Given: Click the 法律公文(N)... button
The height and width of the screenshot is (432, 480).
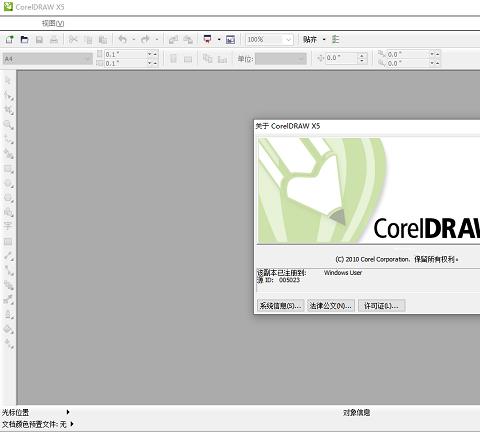Looking at the screenshot, I should [x=330, y=306].
